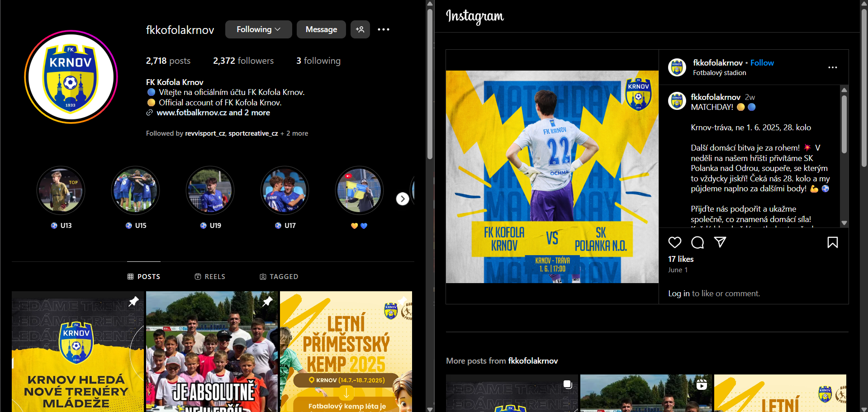Open profile options three-dot menu
This screenshot has width=868, height=412.
(x=384, y=29)
